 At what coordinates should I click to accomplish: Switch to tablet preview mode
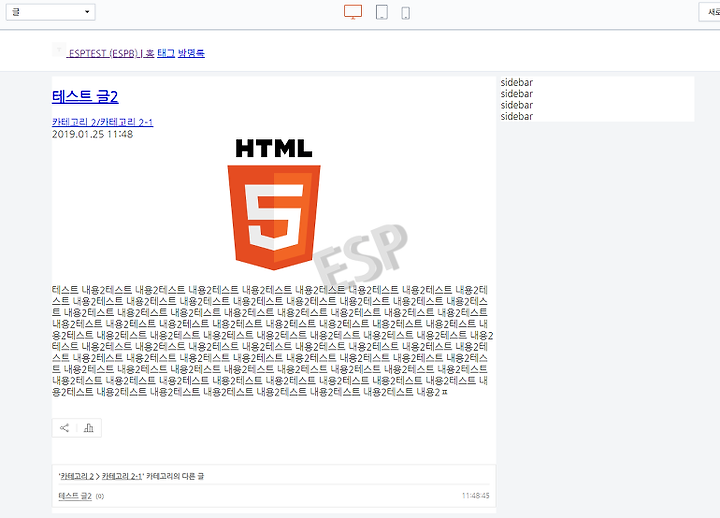[x=382, y=12]
